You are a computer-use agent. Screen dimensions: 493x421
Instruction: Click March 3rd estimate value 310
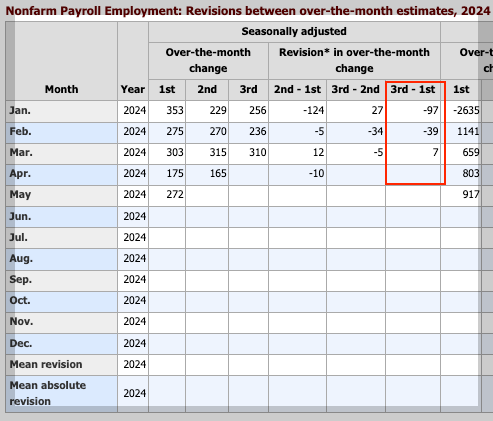258,152
